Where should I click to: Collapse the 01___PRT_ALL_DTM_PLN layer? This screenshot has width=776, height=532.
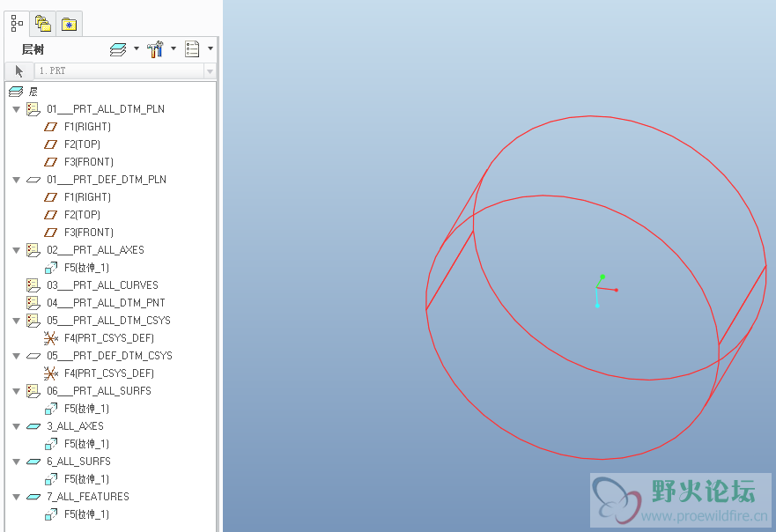[x=17, y=109]
